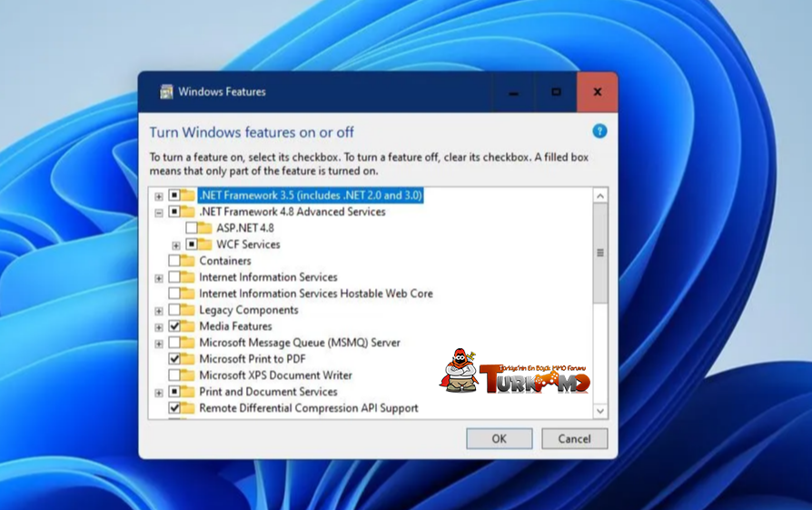Screen dimensions: 812x510
Task: Uncheck the Media Features checkbox
Action: click(174, 326)
